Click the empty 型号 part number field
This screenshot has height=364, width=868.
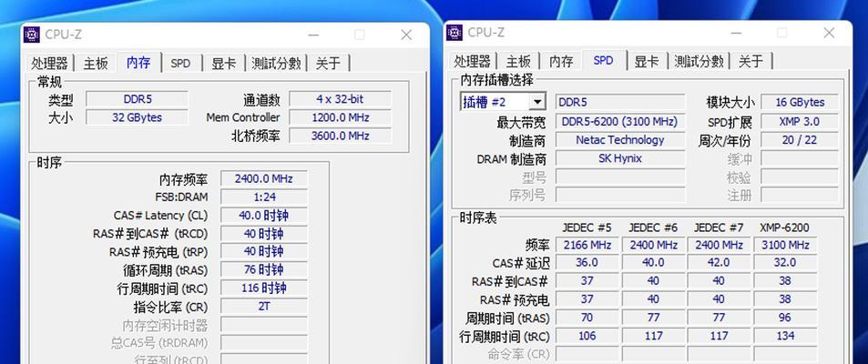[x=620, y=177]
